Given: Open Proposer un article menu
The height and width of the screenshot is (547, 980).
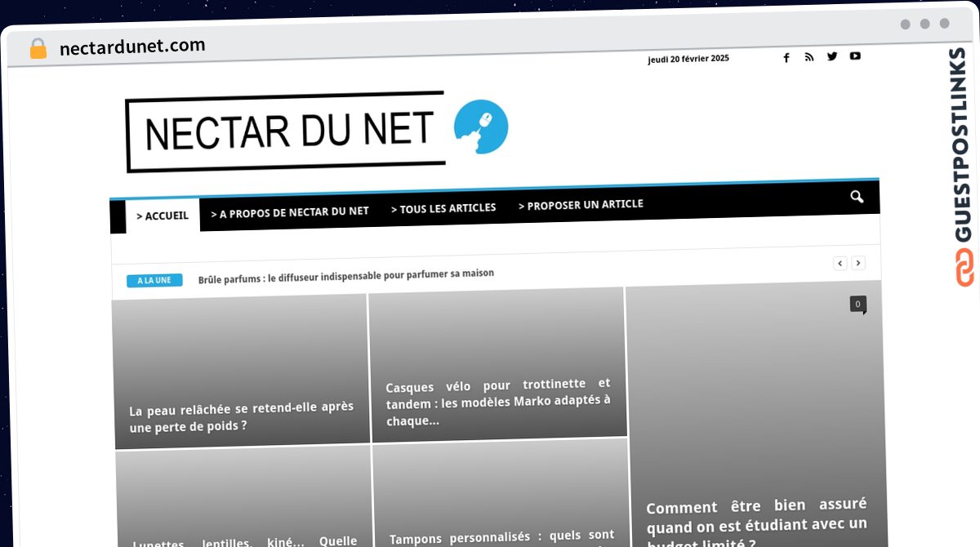Looking at the screenshot, I should click(x=581, y=204).
